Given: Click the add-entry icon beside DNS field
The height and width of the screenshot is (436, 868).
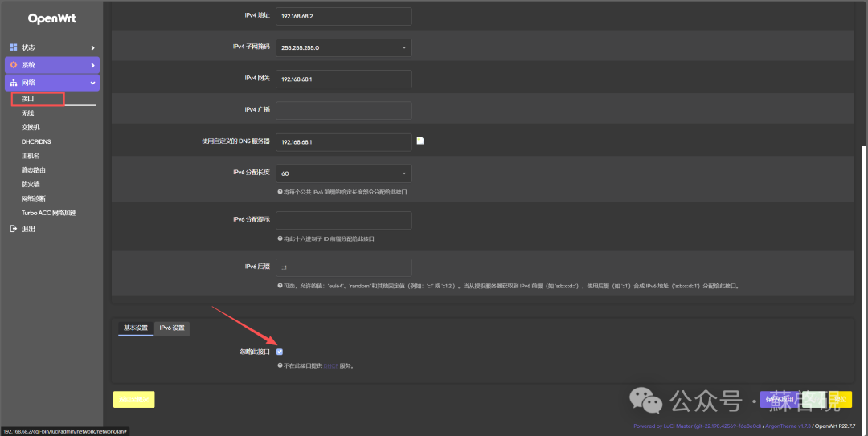Looking at the screenshot, I should point(420,141).
